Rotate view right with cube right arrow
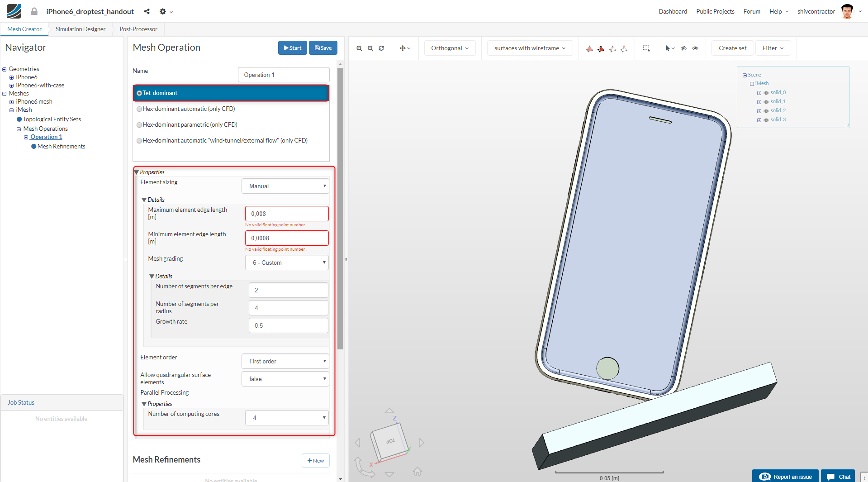Image resolution: width=868 pixels, height=482 pixels. click(421, 442)
